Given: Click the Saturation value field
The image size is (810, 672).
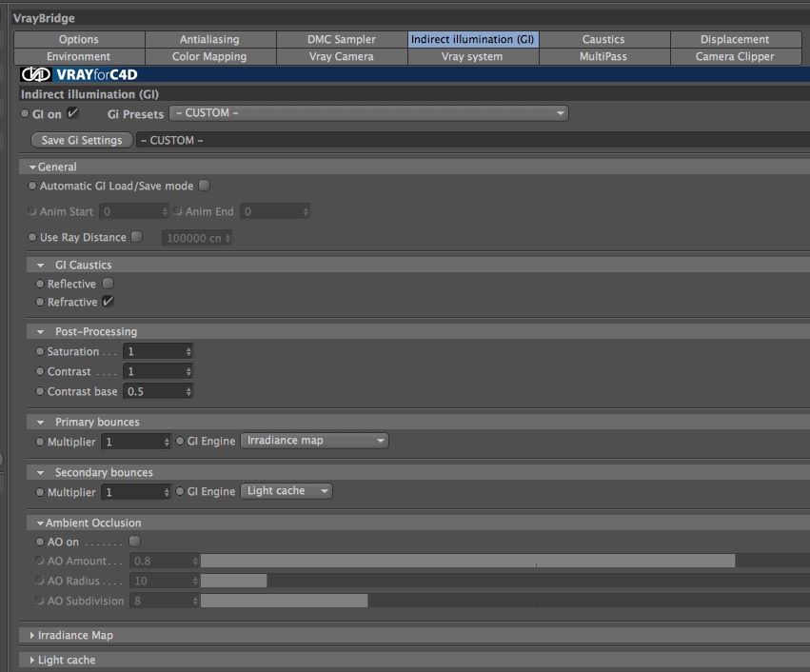Looking at the screenshot, I should pos(153,351).
